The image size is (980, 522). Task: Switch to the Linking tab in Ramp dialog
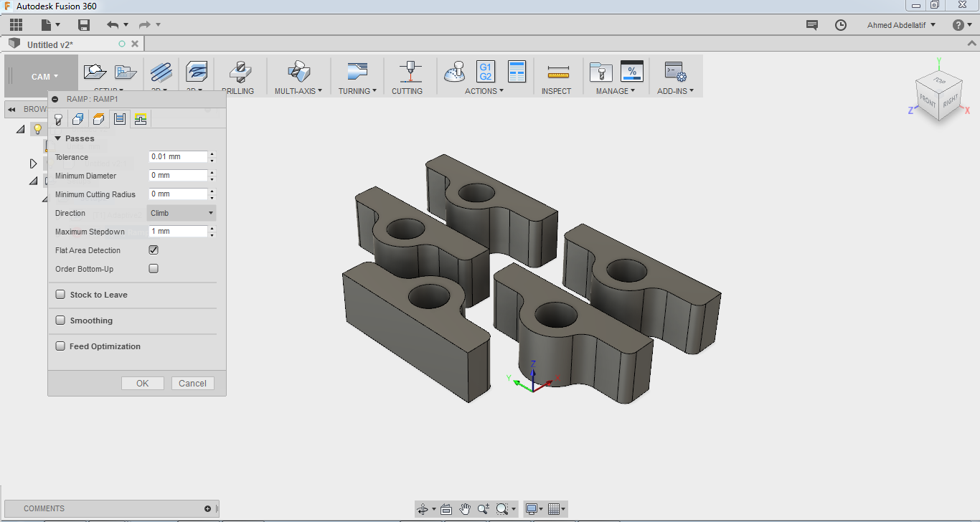tap(141, 119)
